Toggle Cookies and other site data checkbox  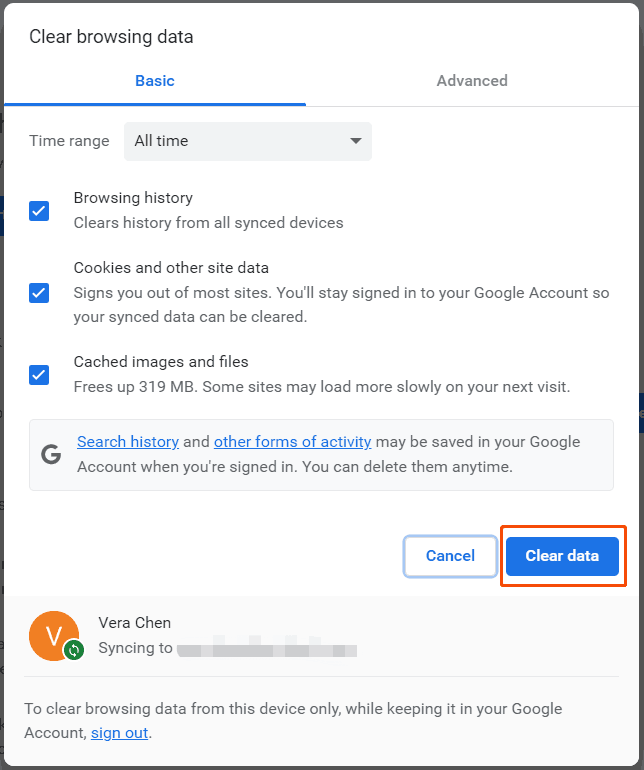pos(39,293)
